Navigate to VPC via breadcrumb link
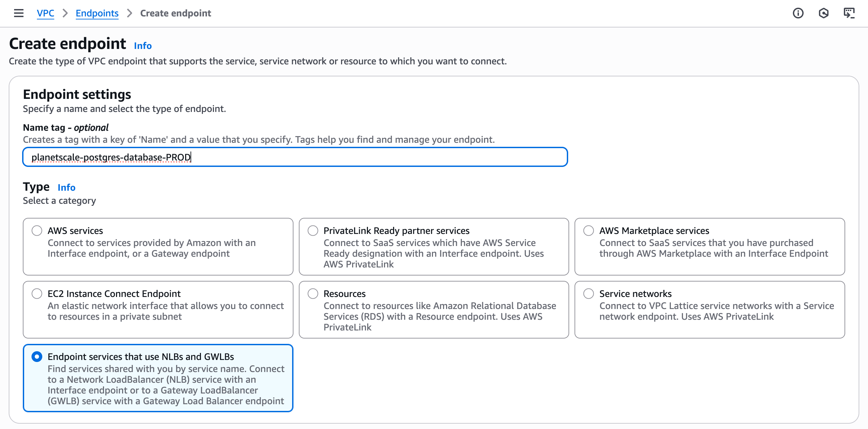 (46, 13)
